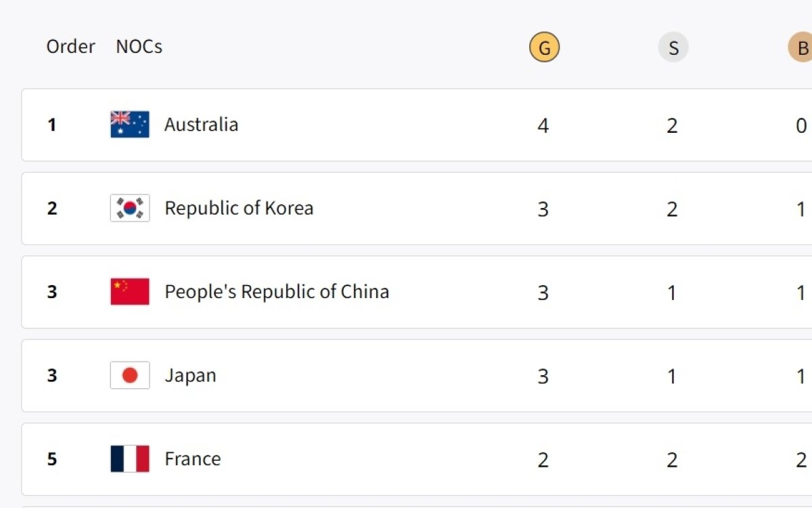Open the Republic of Korea link

[239, 208]
